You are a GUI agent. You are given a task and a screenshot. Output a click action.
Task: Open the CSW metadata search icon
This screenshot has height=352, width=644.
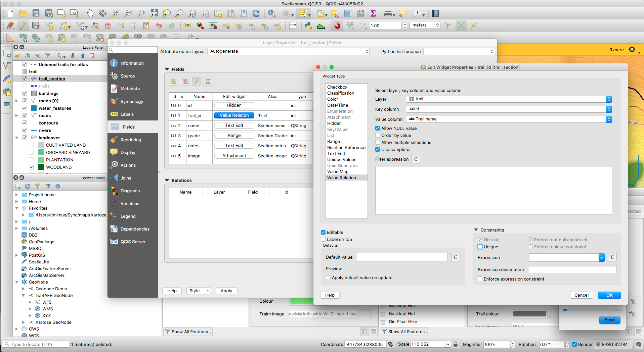point(293,26)
